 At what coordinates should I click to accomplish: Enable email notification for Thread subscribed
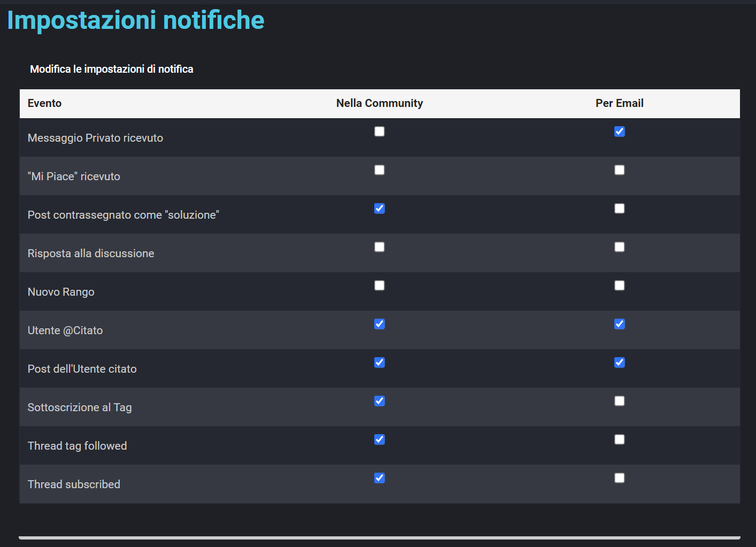click(x=619, y=478)
